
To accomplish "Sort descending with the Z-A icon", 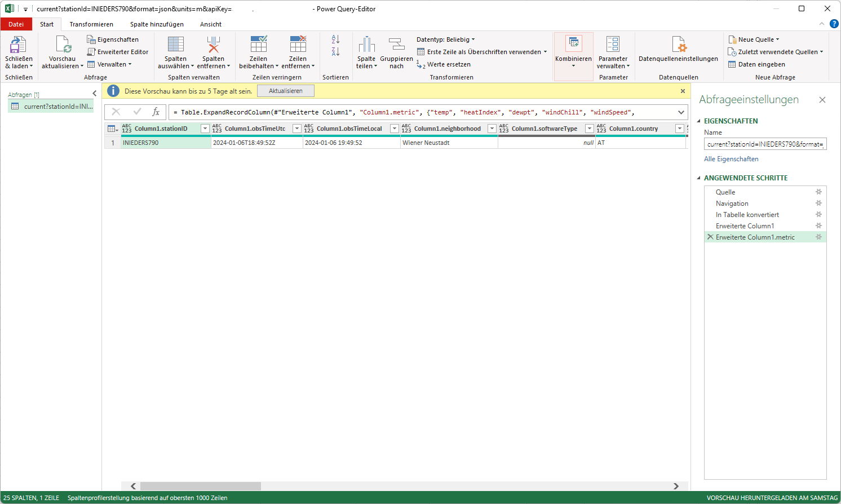I will tap(335, 52).
